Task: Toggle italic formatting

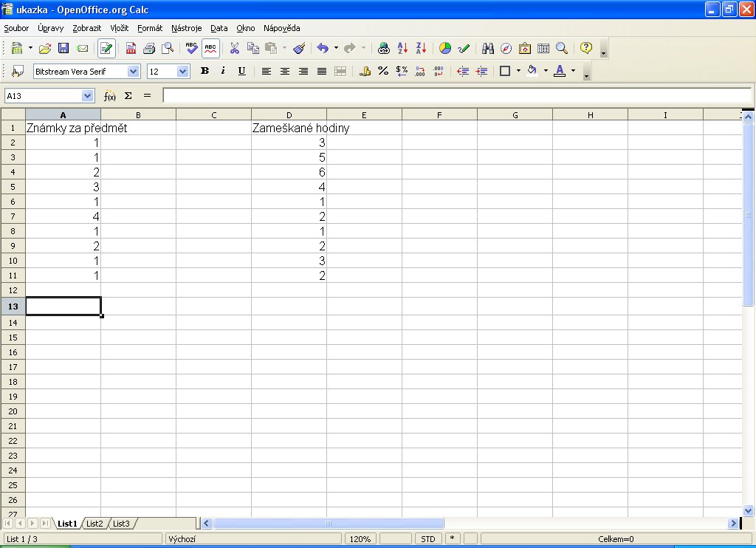Action: 223,71
